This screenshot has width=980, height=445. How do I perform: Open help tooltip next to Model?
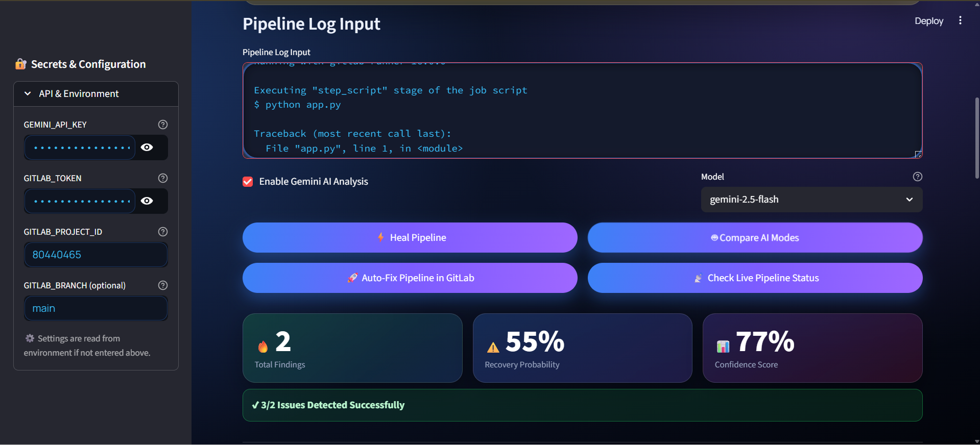(917, 177)
